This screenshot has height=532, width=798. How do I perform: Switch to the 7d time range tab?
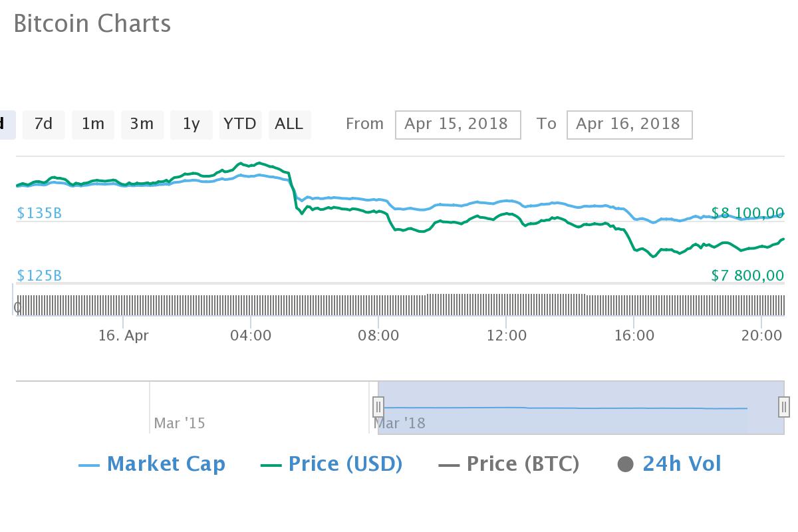pos(43,124)
